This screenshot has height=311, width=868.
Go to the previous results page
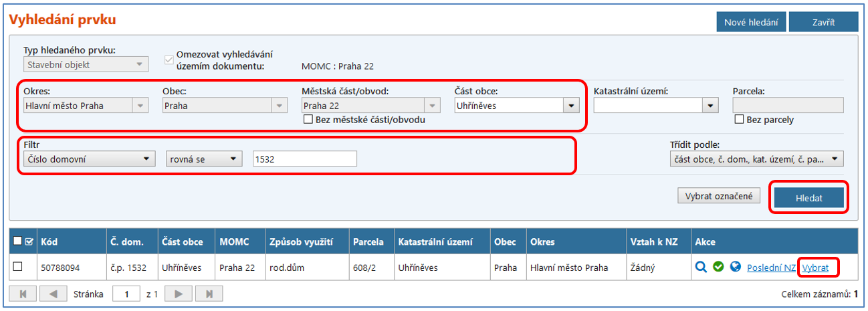[54, 294]
